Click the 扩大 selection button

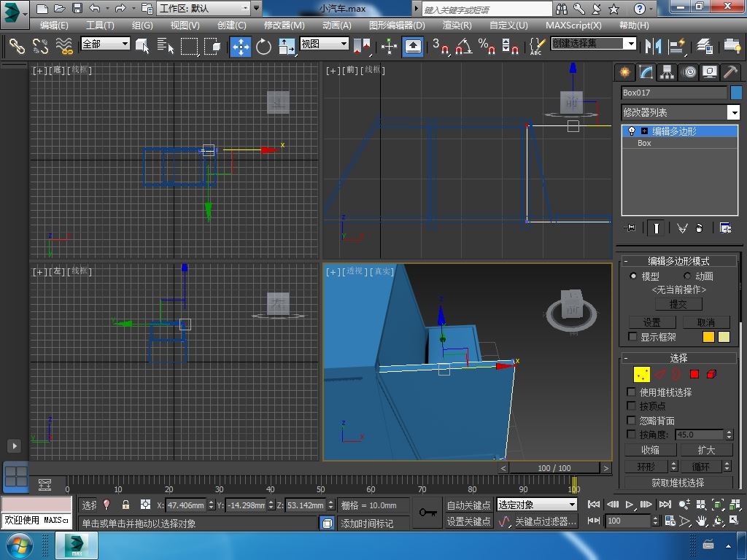(x=705, y=450)
